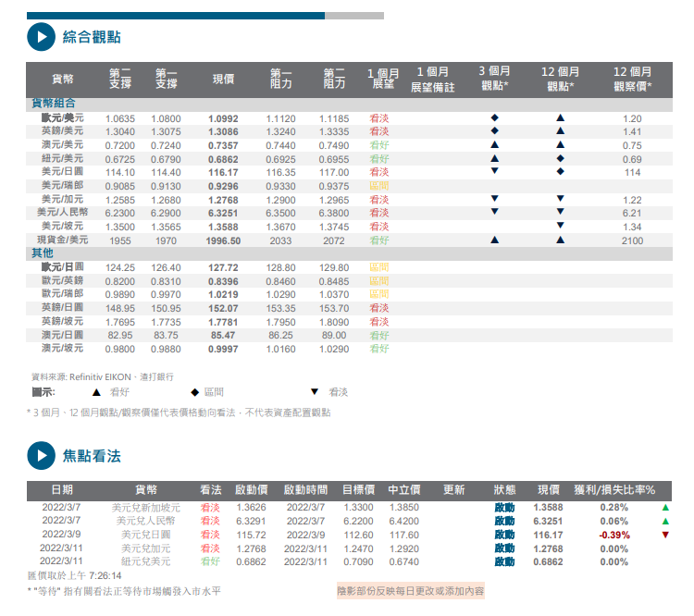Select 美元兌新加坡元 in focus table

pyautogui.click(x=146, y=508)
